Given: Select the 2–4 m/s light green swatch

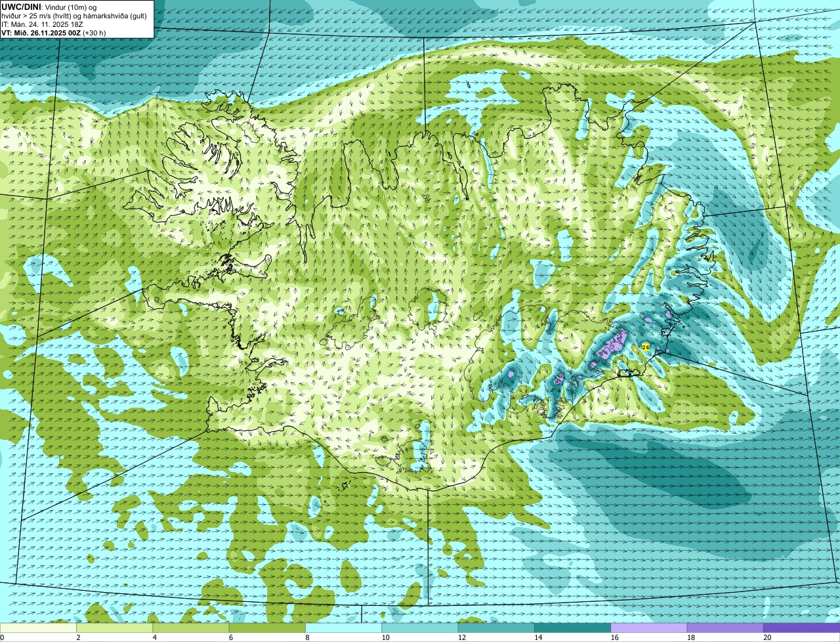Looking at the screenshot, I should point(115,628).
